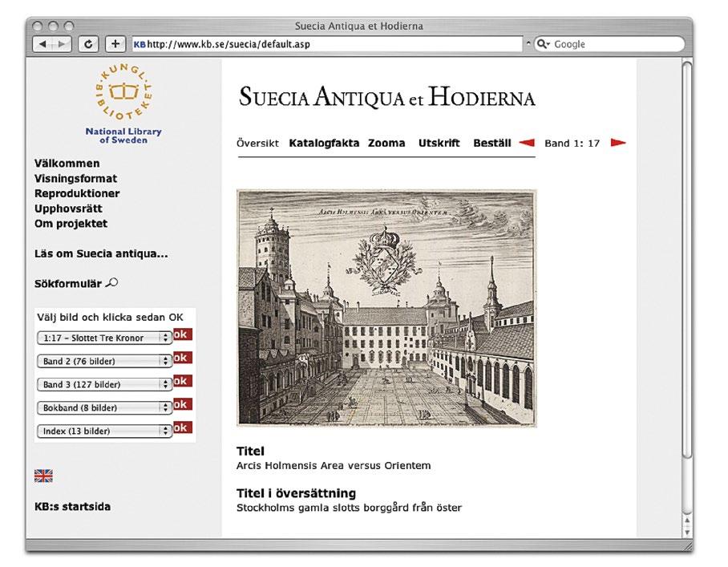Reload the page with the refresh button
The image size is (728, 567).
(x=87, y=44)
